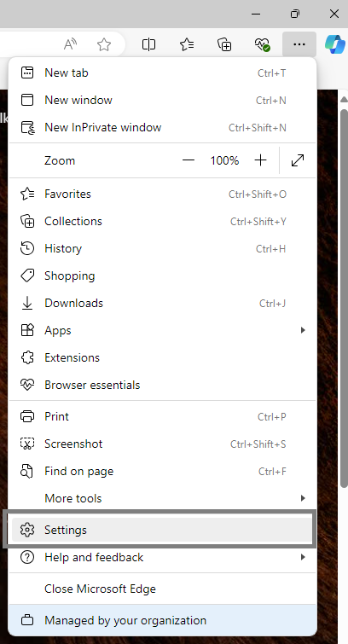This screenshot has width=348, height=644.
Task: Add this page to favorites star icon
Action: [104, 44]
